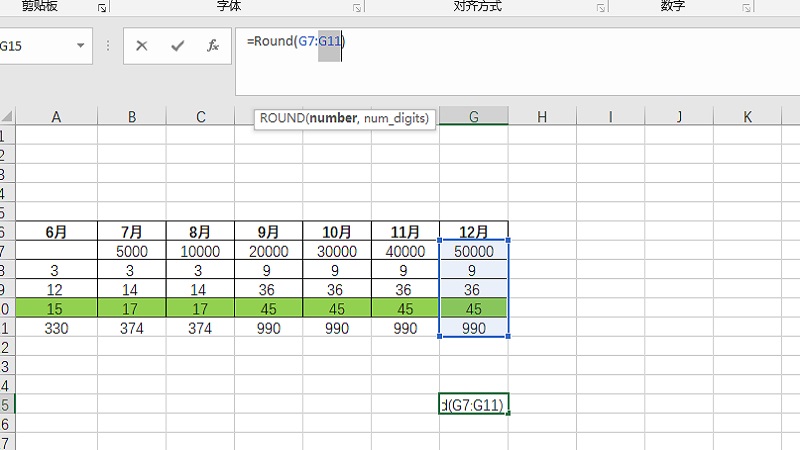The image size is (800, 450).
Task: Open the 数字 group dialog launcher
Action: [x=745, y=8]
